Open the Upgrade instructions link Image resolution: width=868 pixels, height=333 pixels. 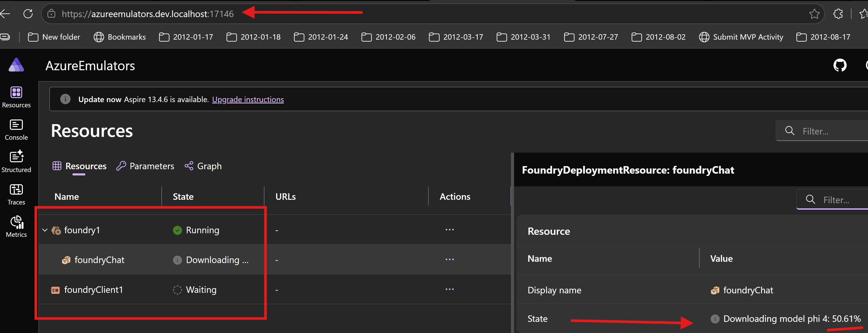click(248, 100)
